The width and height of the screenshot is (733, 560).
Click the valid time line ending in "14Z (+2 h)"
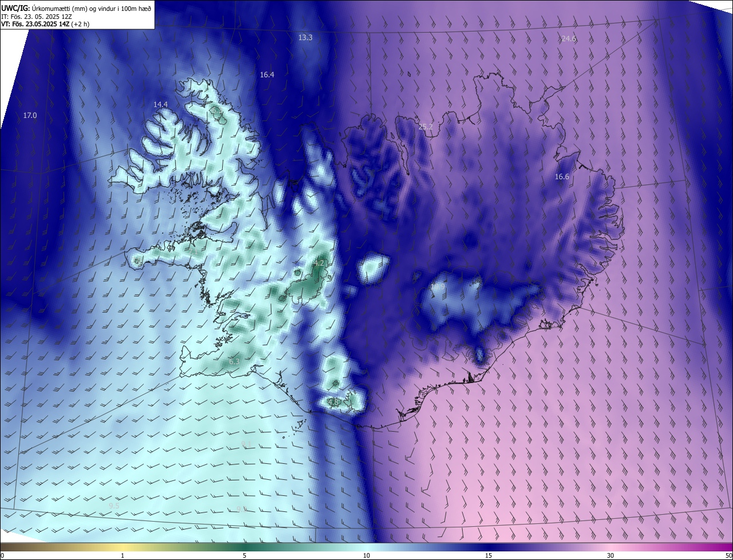pyautogui.click(x=45, y=24)
